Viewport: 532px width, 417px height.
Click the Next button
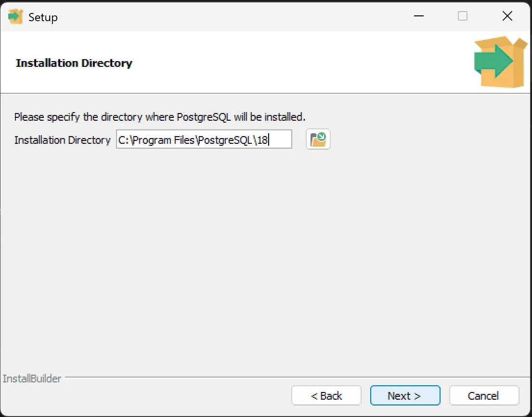tap(405, 395)
